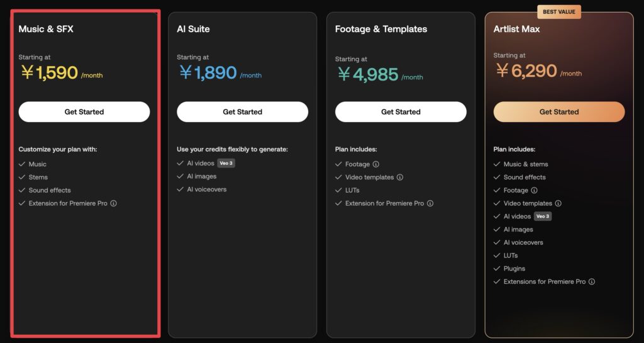Viewport: 644px width, 343px height.
Task: Click the LUTs checkmark in Footage & Templates
Action: click(x=338, y=190)
